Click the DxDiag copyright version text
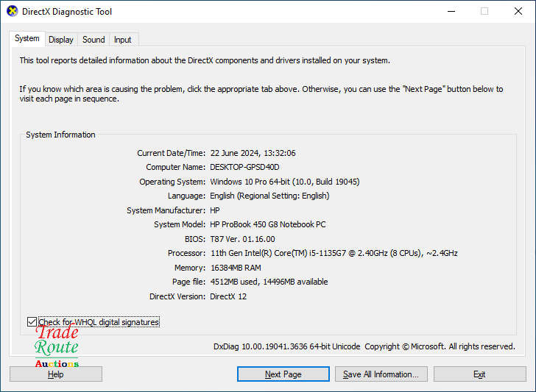This screenshot has width=536, height=392. (x=364, y=346)
